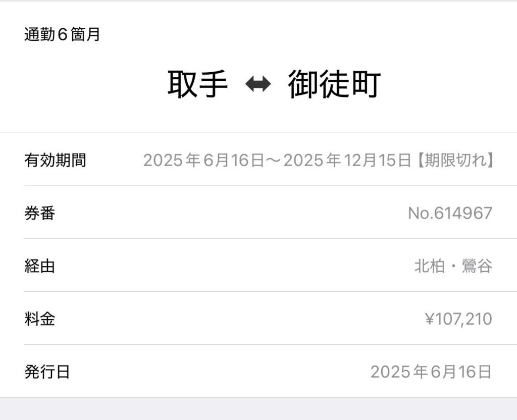Tap the 鷲谷 via station
The width and height of the screenshot is (517, 420).
point(477,266)
